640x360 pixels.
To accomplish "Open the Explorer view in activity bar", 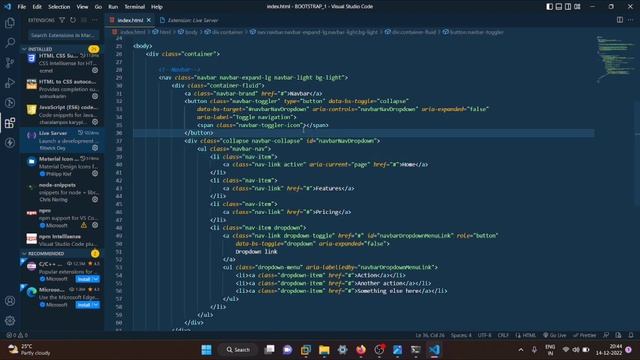I will [x=10, y=23].
